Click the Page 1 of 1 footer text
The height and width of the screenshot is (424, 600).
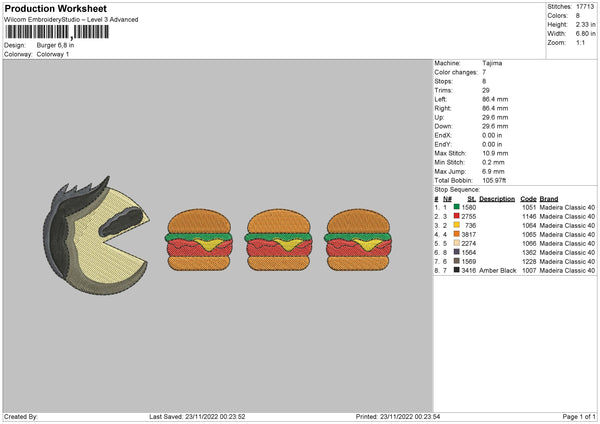point(579,416)
